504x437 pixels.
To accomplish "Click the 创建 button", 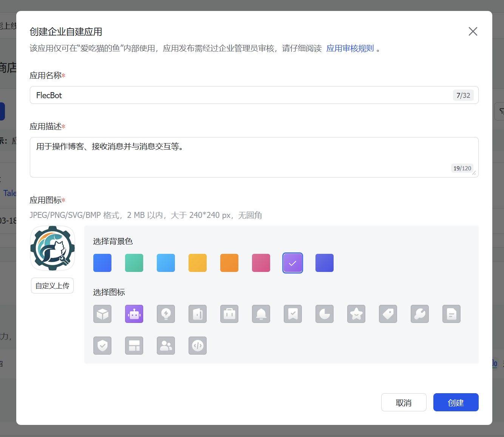I will (456, 402).
